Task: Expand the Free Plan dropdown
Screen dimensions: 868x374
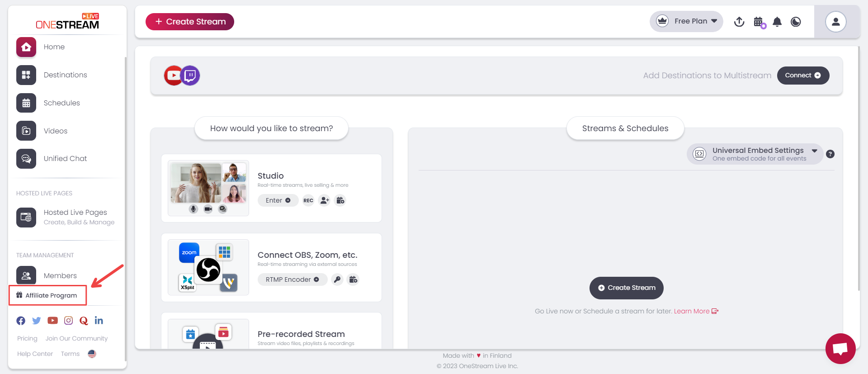Action: pos(687,21)
